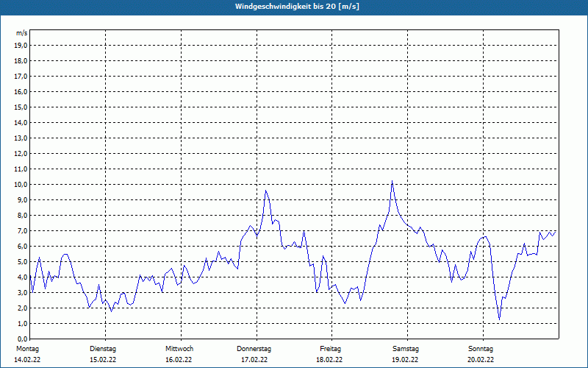The image size is (588, 368).
Task: Click the '17.02.22' date label
Action: (x=254, y=360)
